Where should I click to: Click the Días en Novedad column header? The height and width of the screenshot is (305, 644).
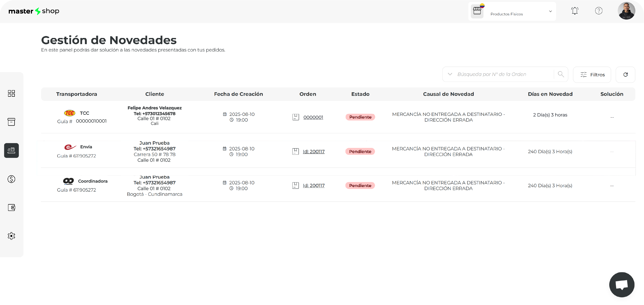[550, 94]
